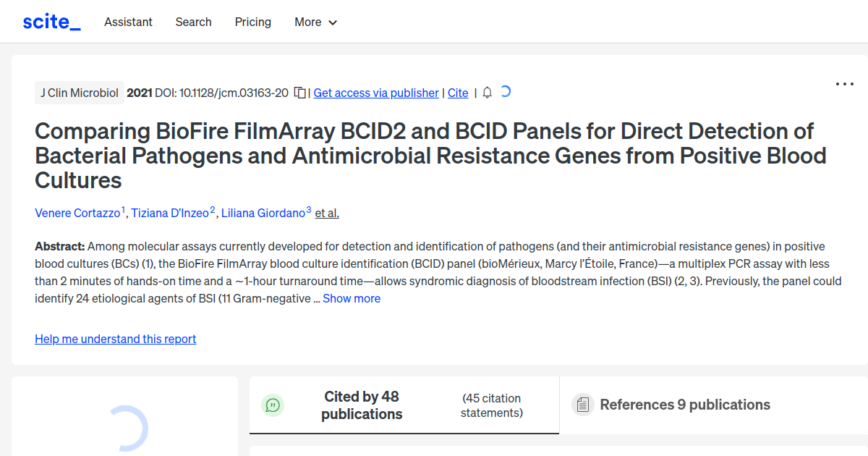
Task: Switch to the 'Cited by 48 publications' tab
Action: coord(362,405)
